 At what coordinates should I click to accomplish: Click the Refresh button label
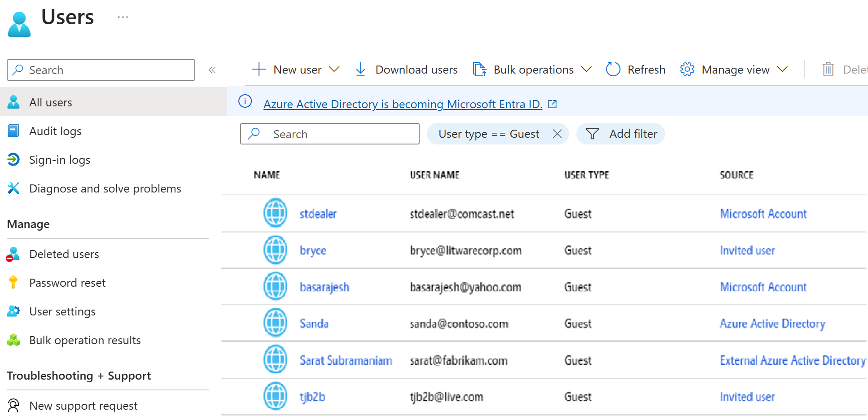click(646, 70)
